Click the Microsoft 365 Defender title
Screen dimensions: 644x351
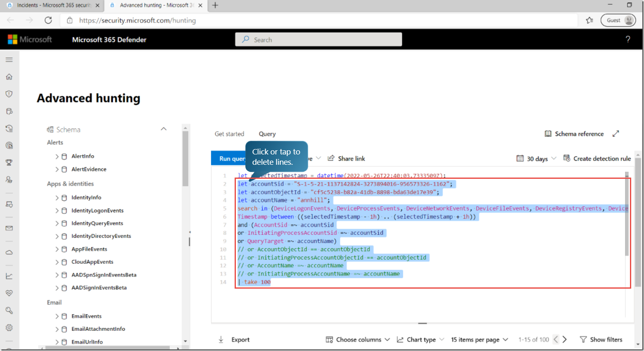tap(109, 40)
